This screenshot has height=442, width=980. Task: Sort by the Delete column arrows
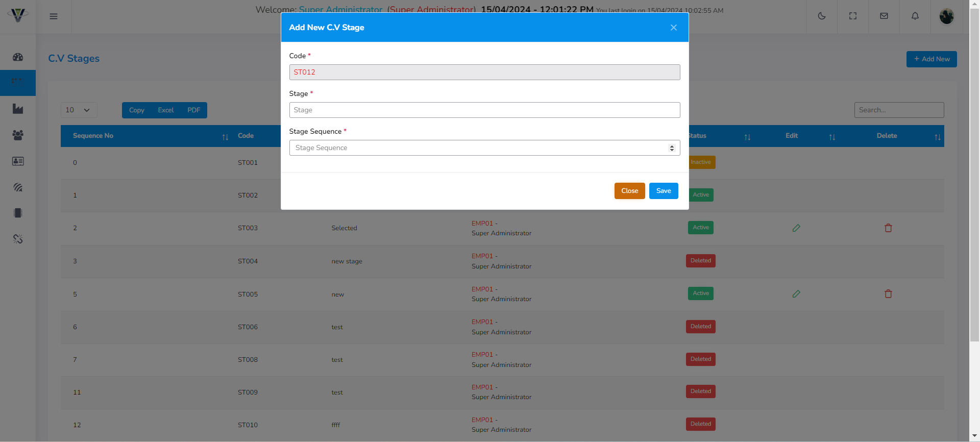(x=937, y=137)
